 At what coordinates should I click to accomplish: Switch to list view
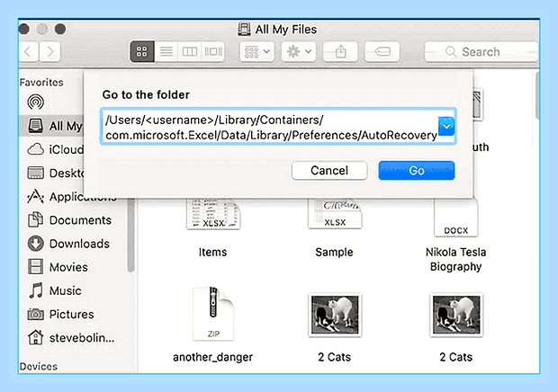166,52
